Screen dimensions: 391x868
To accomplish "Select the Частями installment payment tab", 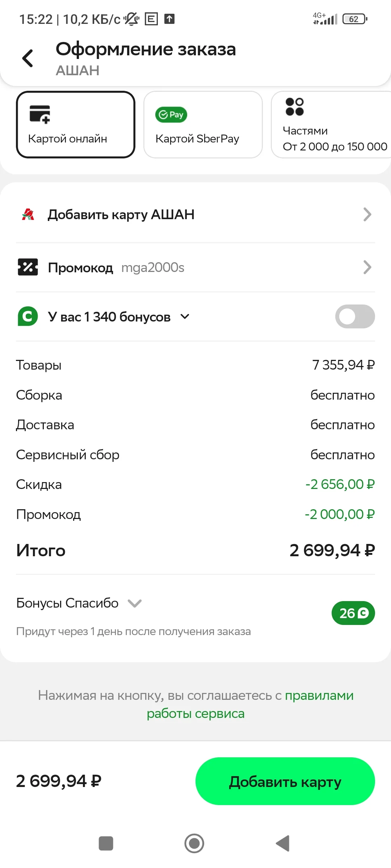I will pos(331,124).
